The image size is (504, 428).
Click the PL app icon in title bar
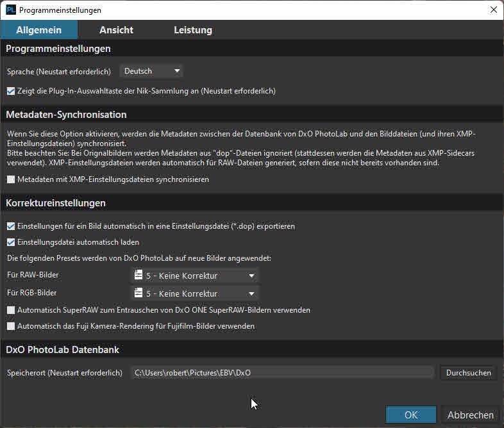point(11,10)
